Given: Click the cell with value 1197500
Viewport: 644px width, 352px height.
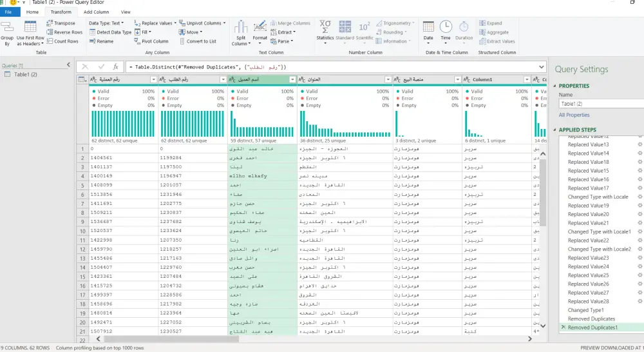Looking at the screenshot, I should [193, 167].
